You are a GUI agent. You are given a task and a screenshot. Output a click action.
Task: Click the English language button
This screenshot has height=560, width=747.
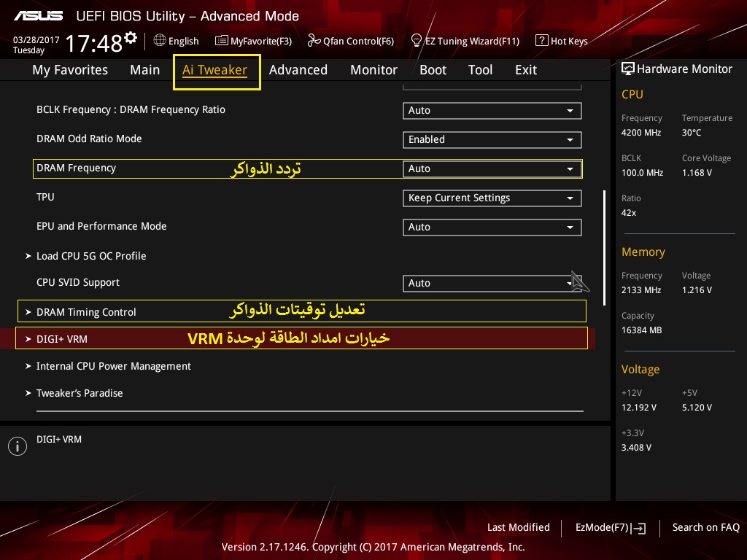[177, 41]
